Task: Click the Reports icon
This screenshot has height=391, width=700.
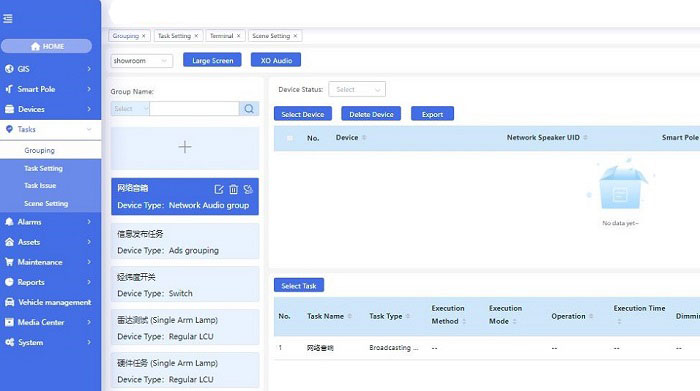Action: tap(9, 282)
